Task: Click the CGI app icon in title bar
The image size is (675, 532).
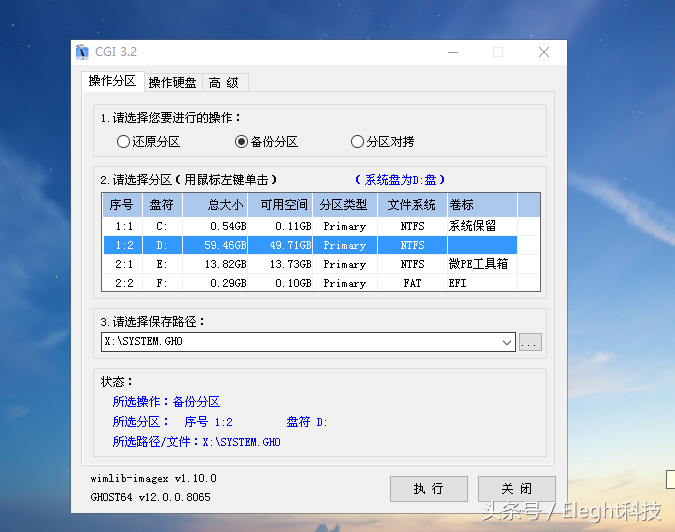Action: pyautogui.click(x=82, y=52)
